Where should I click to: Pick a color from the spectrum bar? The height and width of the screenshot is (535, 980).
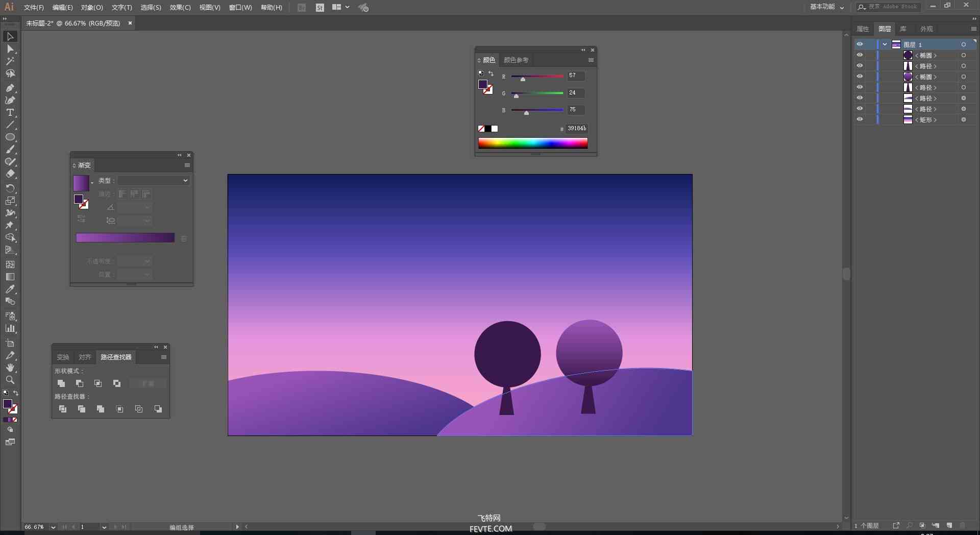(533, 143)
